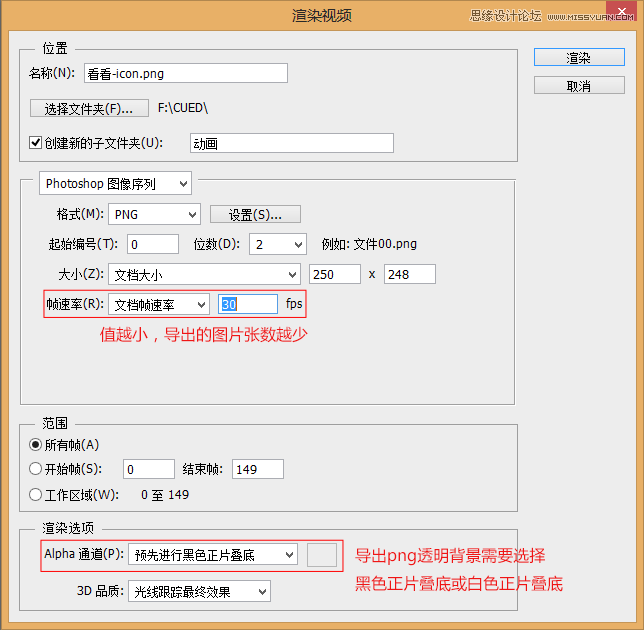Click the work area range 0 至 149
The image size is (644, 630).
pos(165,494)
